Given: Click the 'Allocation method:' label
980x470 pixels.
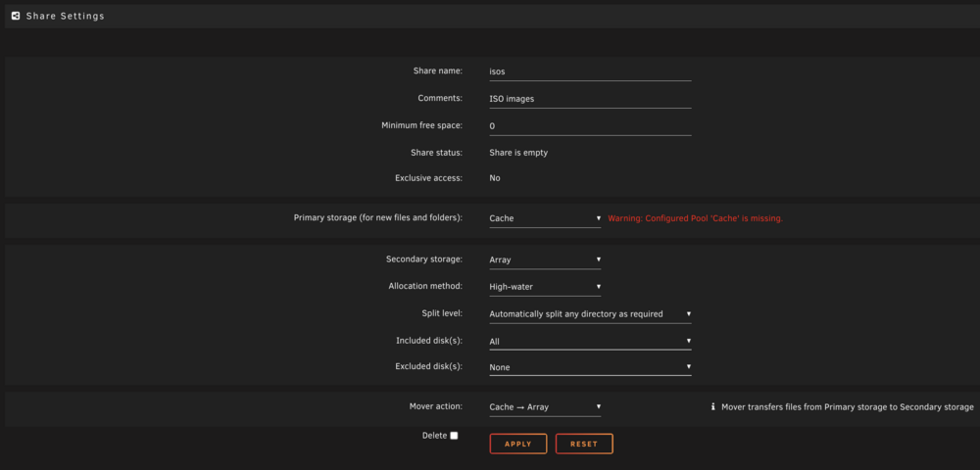Looking at the screenshot, I should [425, 286].
